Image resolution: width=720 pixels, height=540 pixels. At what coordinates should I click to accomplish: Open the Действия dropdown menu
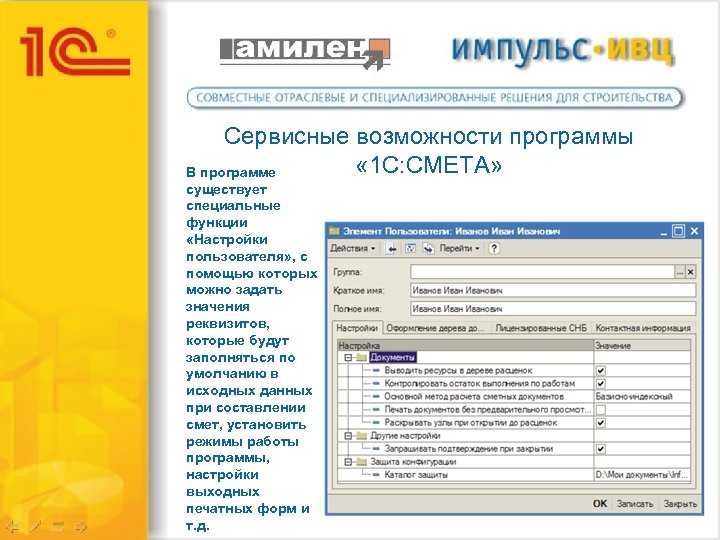(x=353, y=248)
